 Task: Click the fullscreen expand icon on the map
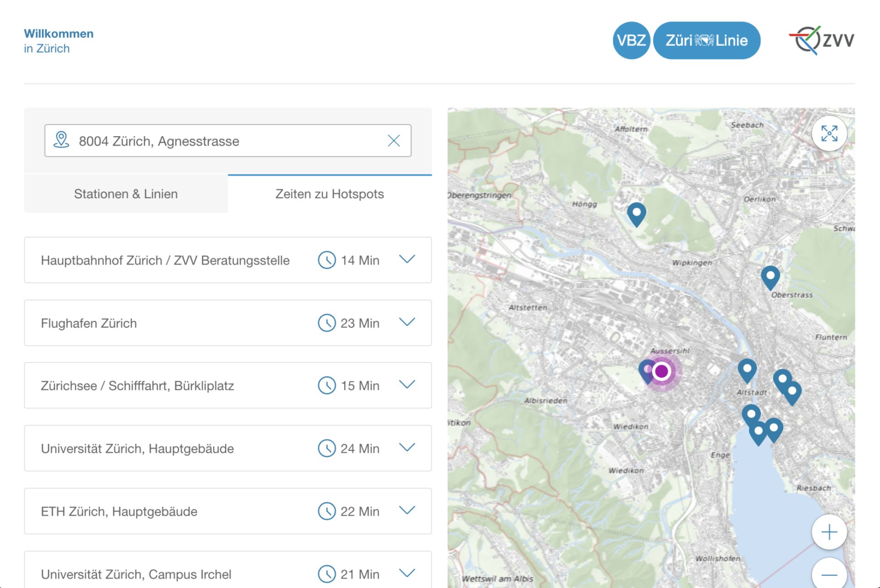pos(829,133)
